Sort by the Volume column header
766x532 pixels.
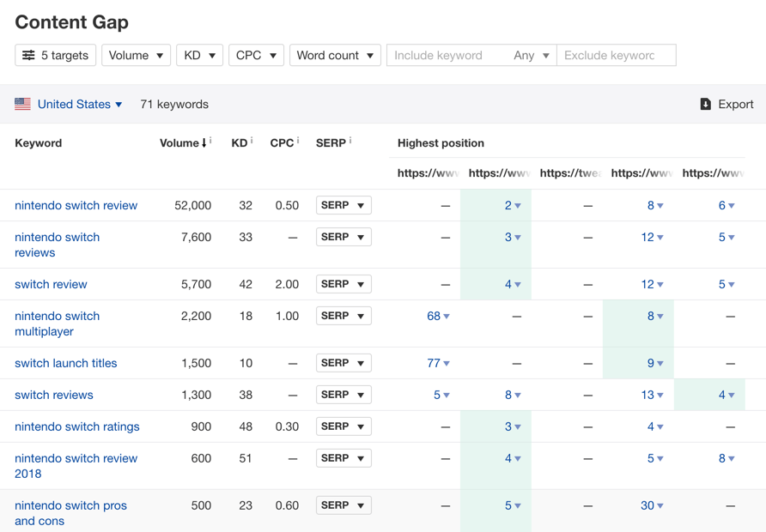click(x=183, y=143)
